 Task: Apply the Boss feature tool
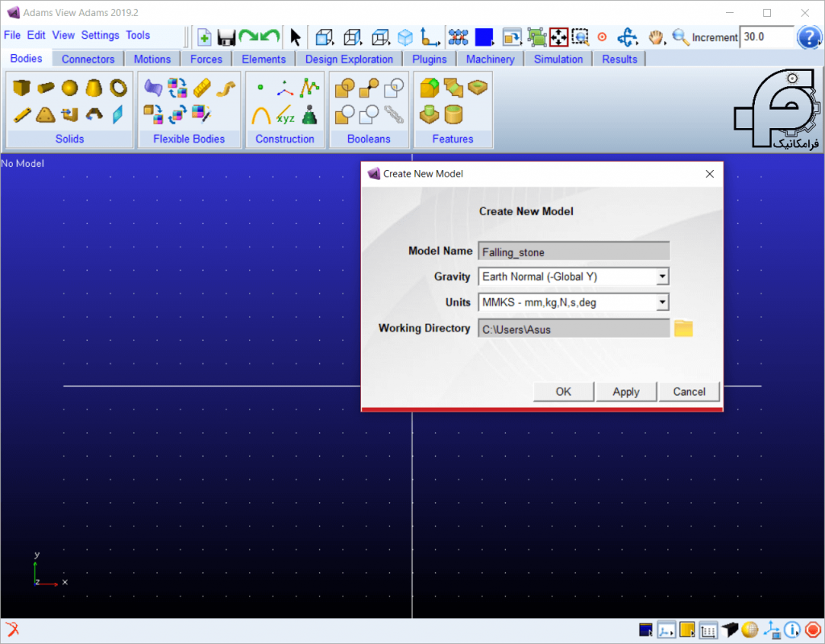pyautogui.click(x=429, y=114)
